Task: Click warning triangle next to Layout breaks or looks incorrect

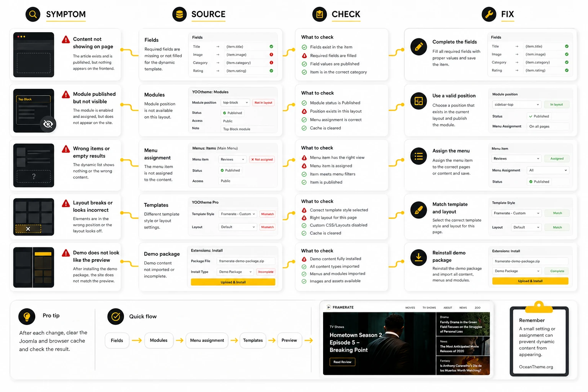Action: (66, 203)
